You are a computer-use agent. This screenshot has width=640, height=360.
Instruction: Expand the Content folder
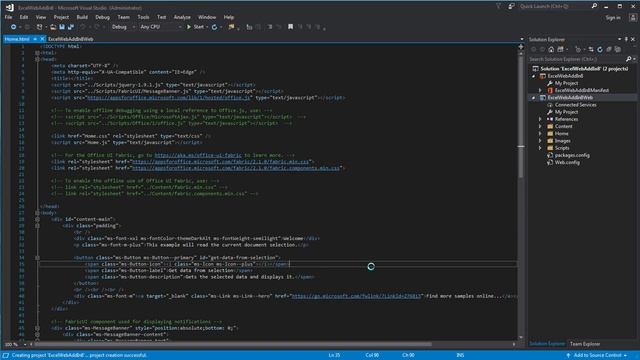(540, 127)
